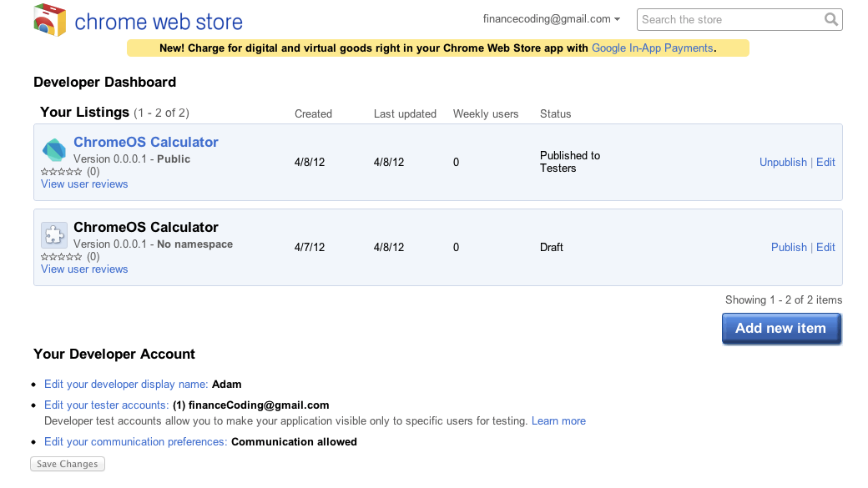Click the Draft status text
Screen dimensions: 868x488
[x=552, y=247]
